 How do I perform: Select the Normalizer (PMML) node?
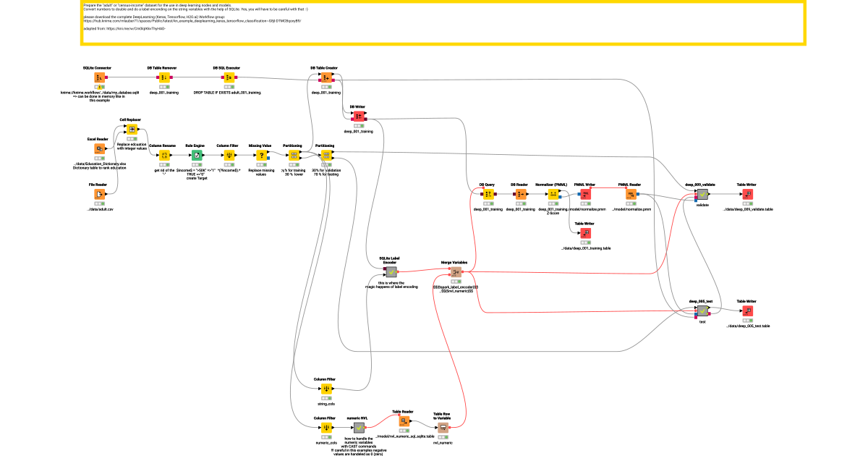coord(553,194)
